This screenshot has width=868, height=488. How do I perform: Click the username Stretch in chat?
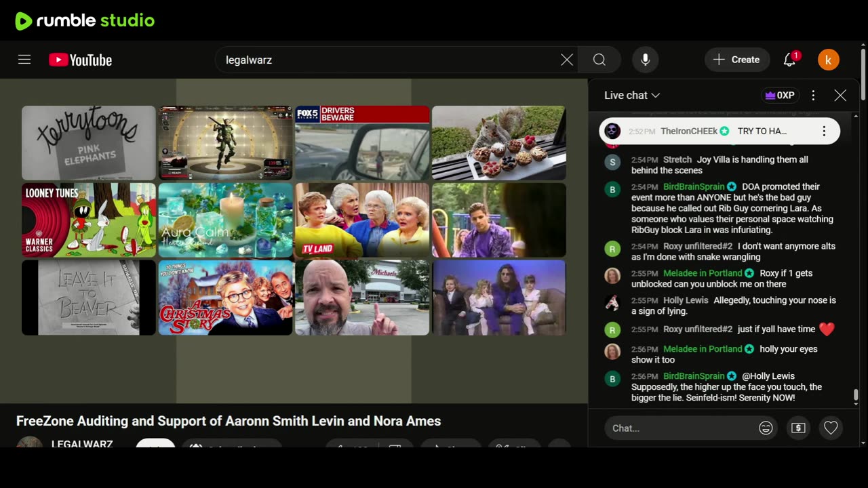click(677, 160)
